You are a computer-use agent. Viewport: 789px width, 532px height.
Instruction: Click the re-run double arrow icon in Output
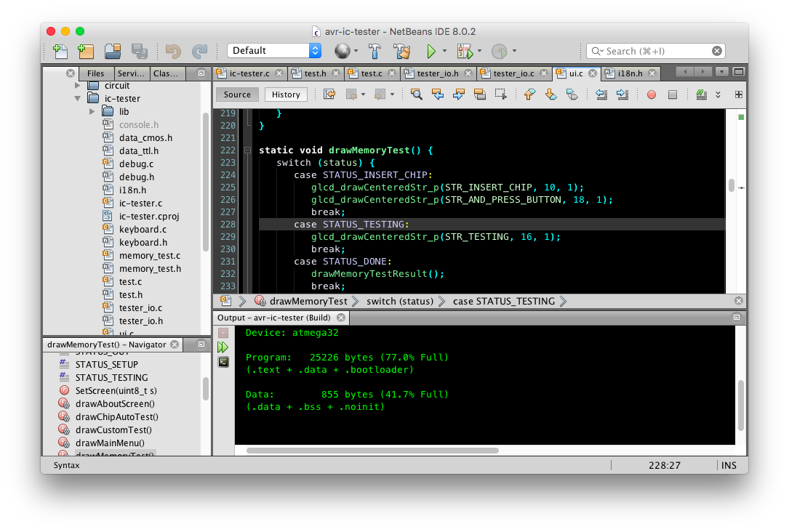click(223, 347)
